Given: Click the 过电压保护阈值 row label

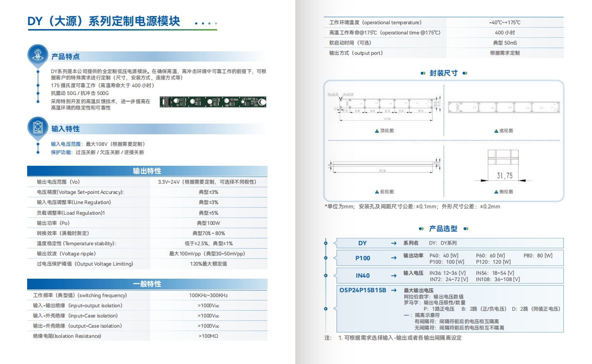Looking at the screenshot, I should point(85,264).
